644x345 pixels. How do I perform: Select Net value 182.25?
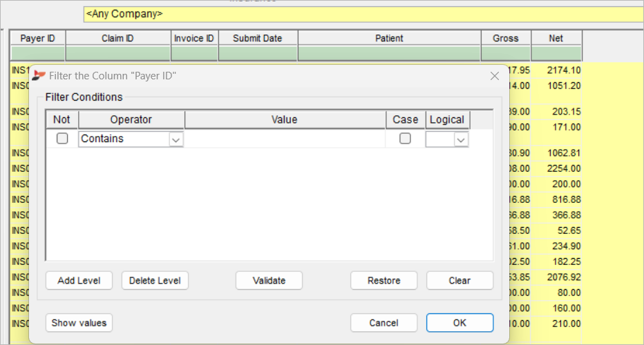point(566,262)
